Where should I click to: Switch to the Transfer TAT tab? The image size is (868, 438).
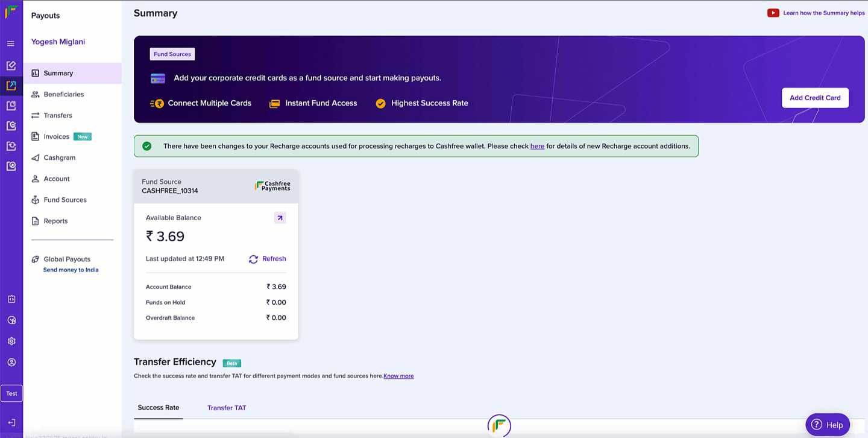pos(227,408)
